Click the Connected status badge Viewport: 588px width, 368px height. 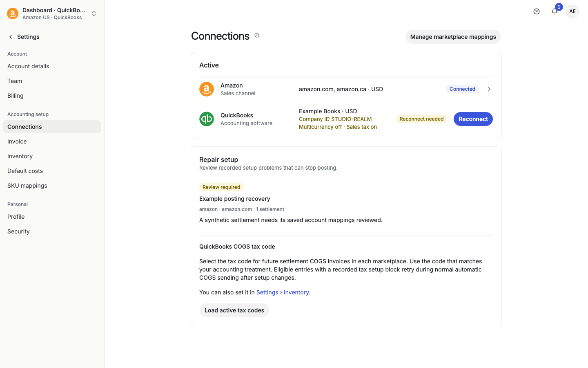462,89
